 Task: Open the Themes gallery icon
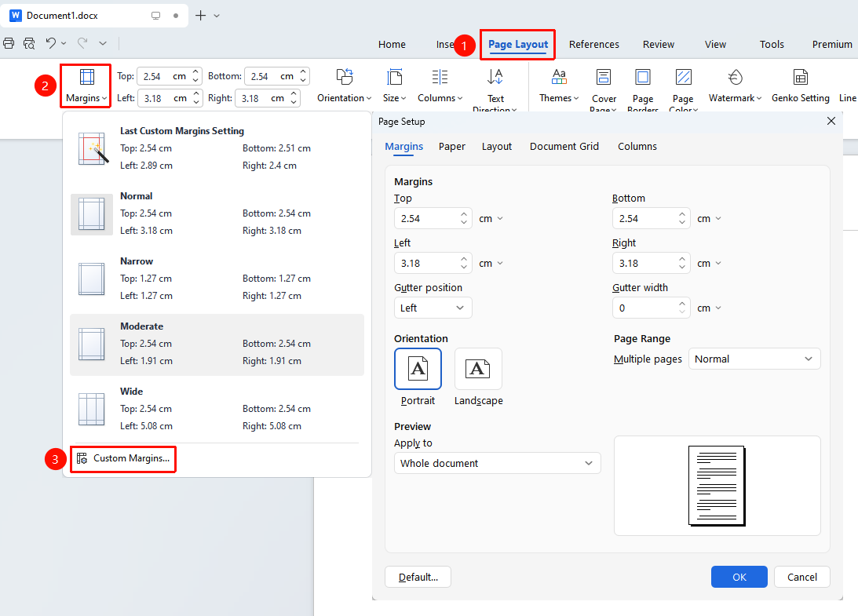point(559,77)
